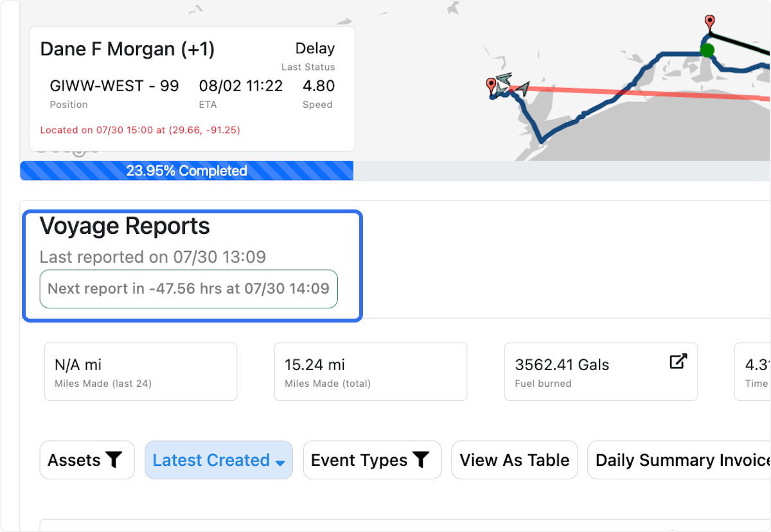Click the Assets filter funnel icon
771x532 pixels.
click(x=114, y=460)
